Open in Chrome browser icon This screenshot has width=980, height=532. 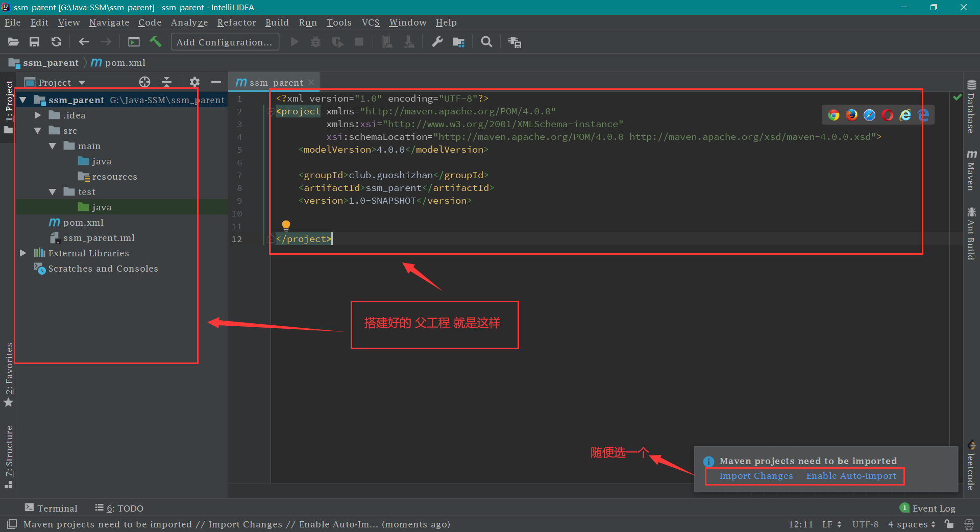pos(834,115)
